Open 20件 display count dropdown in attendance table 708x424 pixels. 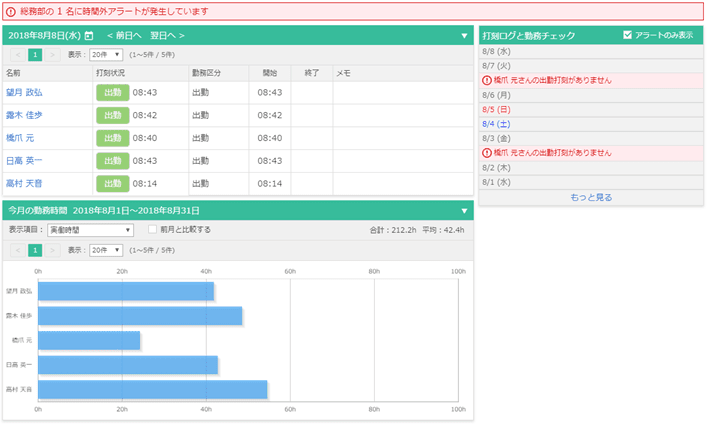click(x=105, y=55)
